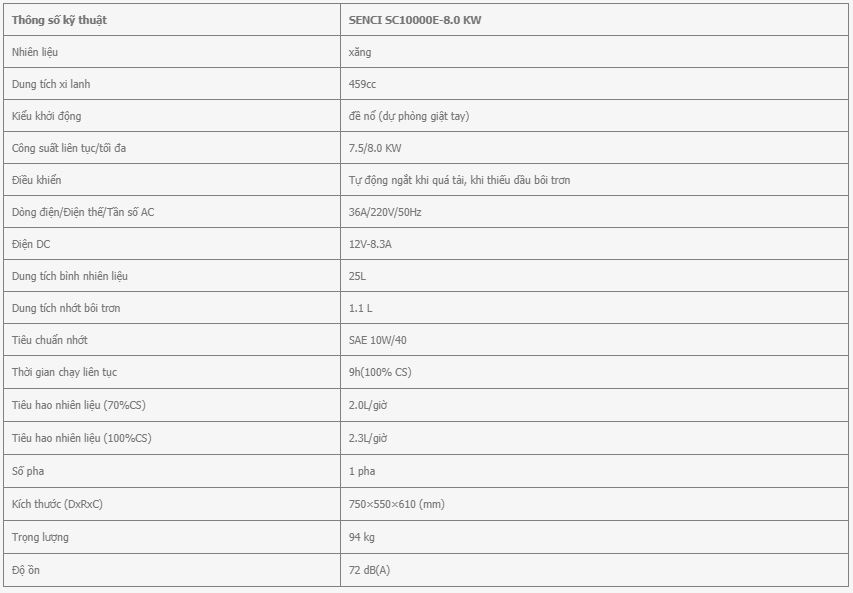This screenshot has height=593, width=853.
Task: Select the '72 dB(A)' noise level value
Action: pos(369,570)
